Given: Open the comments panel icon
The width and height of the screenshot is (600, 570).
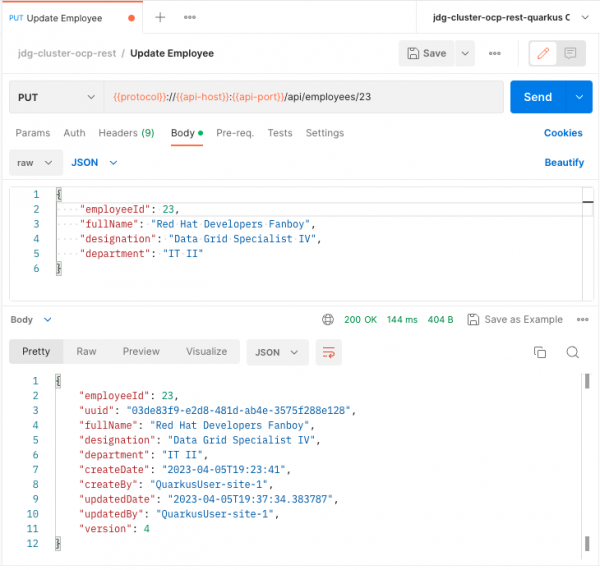Looking at the screenshot, I should click(x=570, y=53).
